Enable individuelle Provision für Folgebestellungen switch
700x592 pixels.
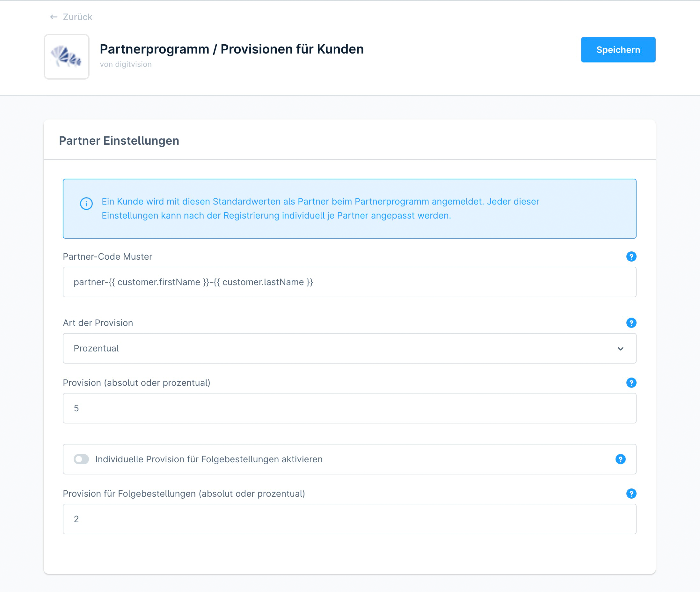(81, 459)
